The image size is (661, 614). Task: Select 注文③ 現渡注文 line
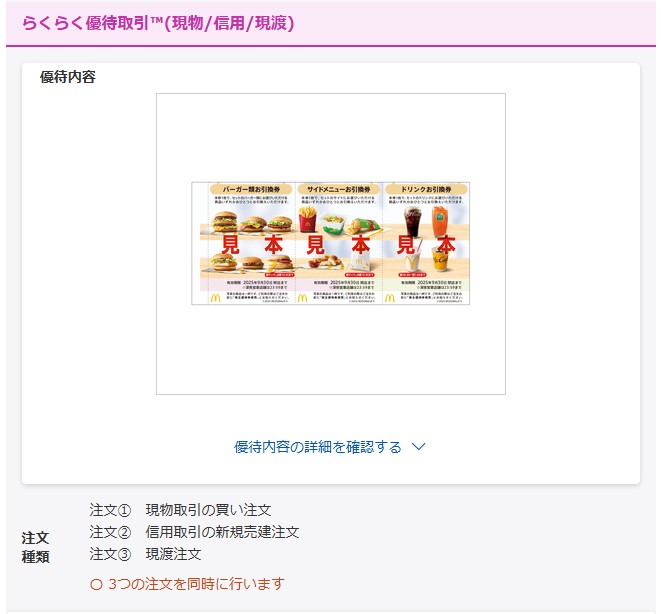[145, 554]
